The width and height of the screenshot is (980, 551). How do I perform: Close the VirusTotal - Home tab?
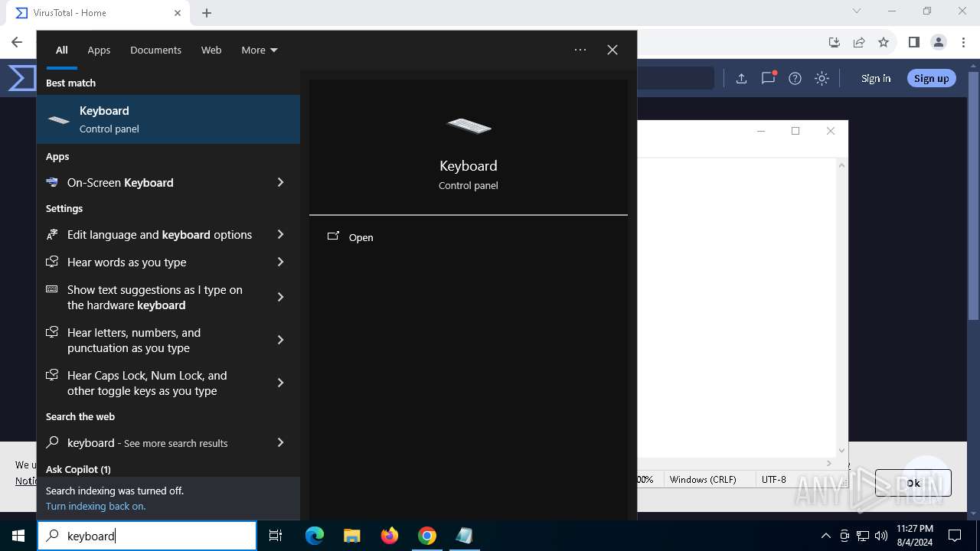point(178,13)
